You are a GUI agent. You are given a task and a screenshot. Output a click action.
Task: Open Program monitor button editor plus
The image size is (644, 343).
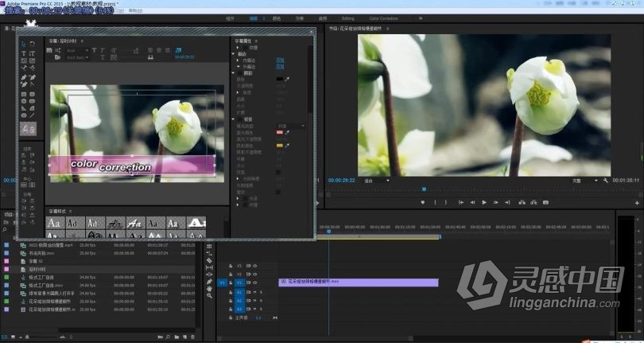pyautogui.click(x=637, y=203)
